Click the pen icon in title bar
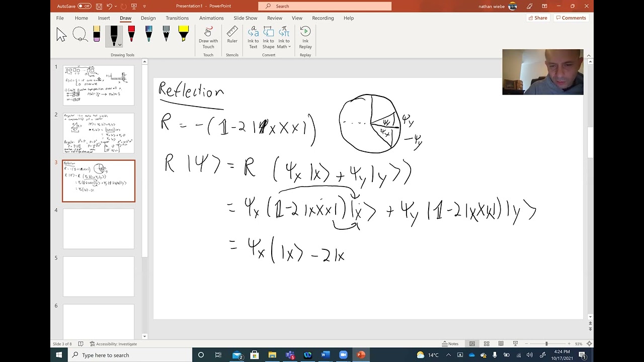Screen dimensions: 644x362 tap(529, 6)
